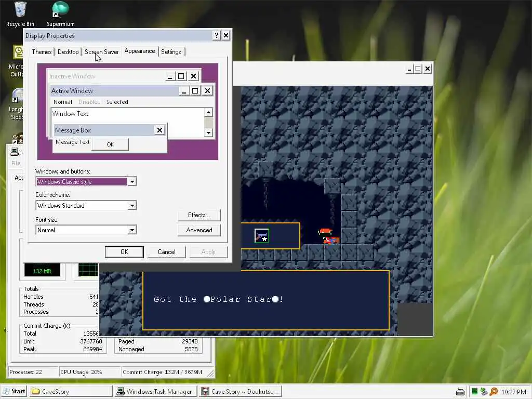The image size is (532, 399).
Task: Click the green CPU meter tray icon
Action: [x=474, y=392]
